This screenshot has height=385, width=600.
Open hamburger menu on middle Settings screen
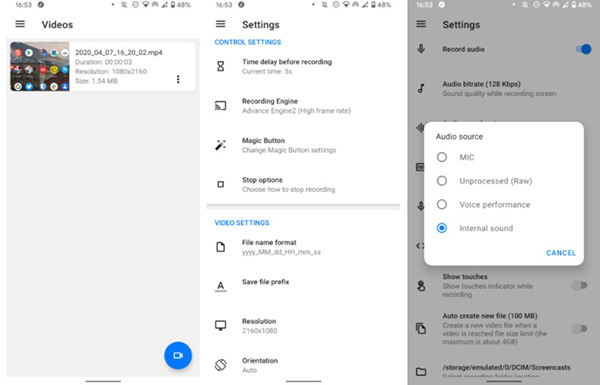pos(220,24)
